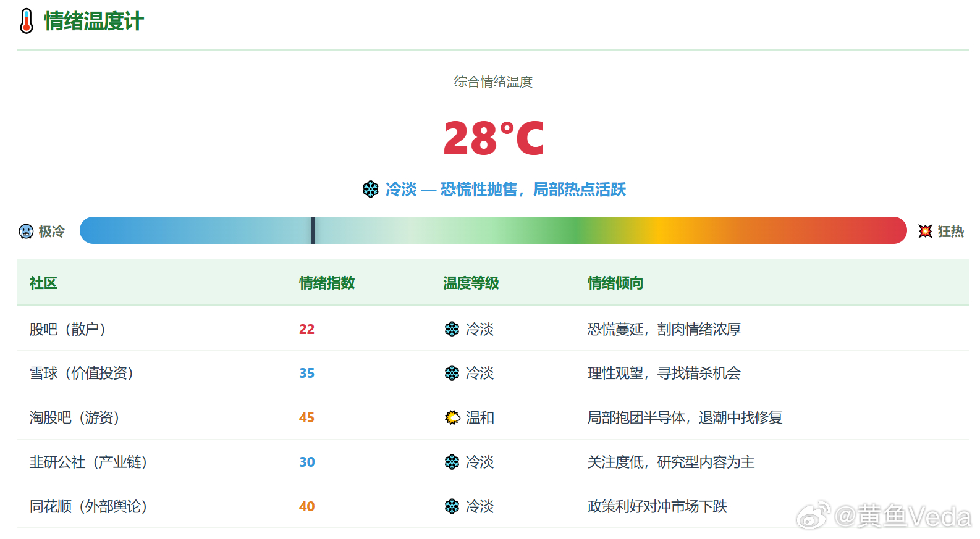
Task: Click the index value 30
Action: coord(306,462)
